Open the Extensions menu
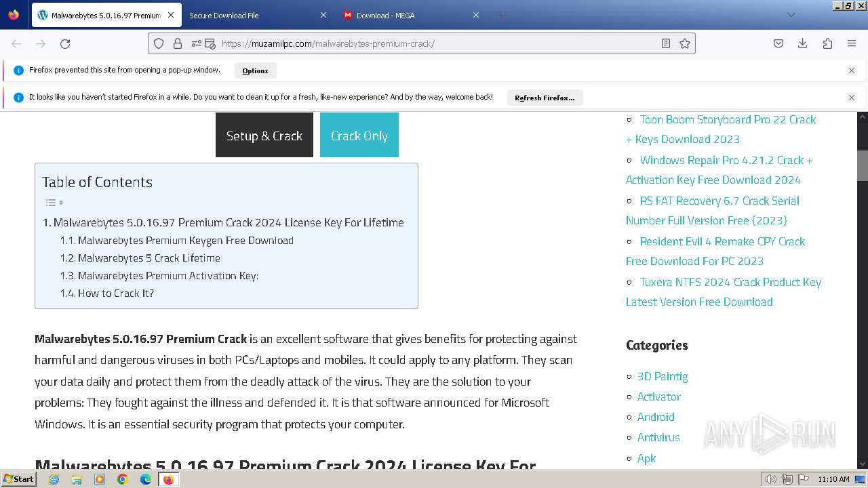 [x=827, y=43]
